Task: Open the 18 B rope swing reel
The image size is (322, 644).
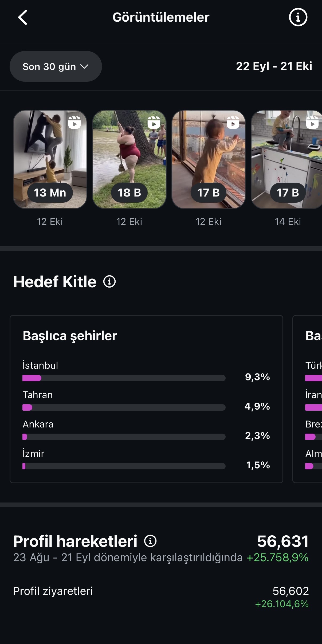Action: click(129, 159)
